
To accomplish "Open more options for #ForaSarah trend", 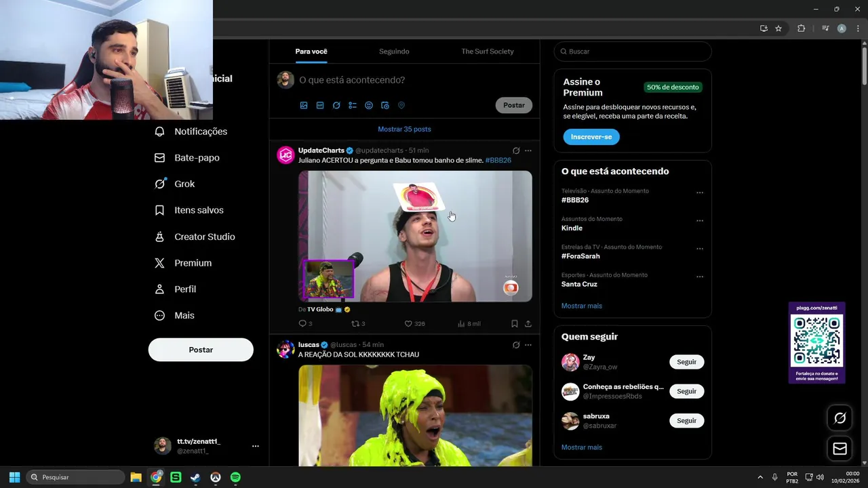I will coord(700,249).
